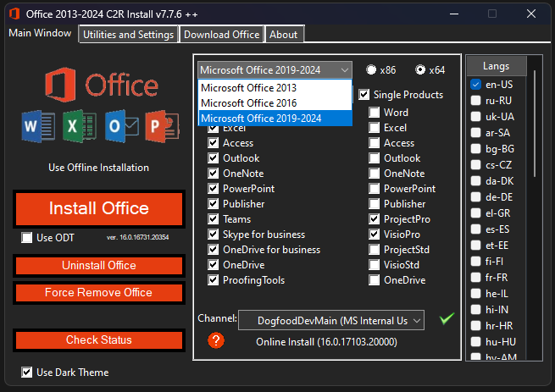555x392 pixels.
Task: Uncheck the Use Dark Theme checkbox
Action: [x=27, y=372]
